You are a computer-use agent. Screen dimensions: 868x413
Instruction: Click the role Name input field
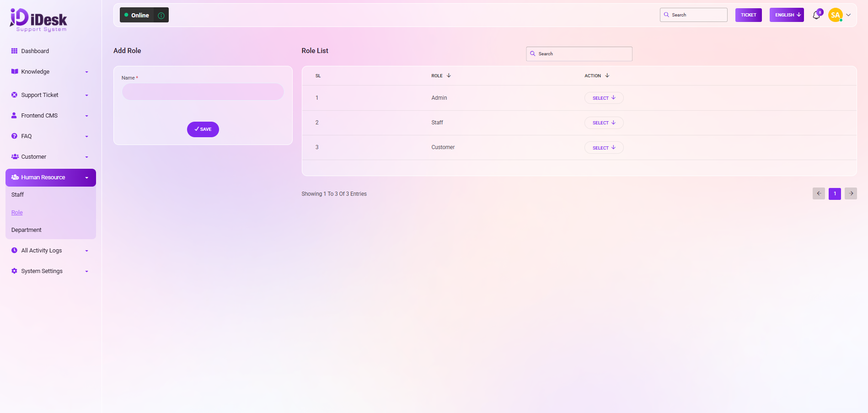[x=203, y=92]
